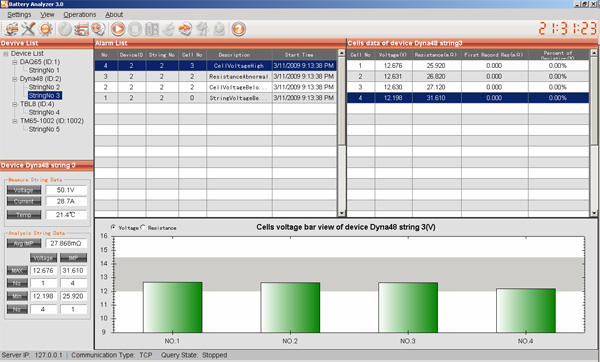Viewport: 600px width, 362px height.
Task: Click the grey stop square button
Action: pos(135,29)
